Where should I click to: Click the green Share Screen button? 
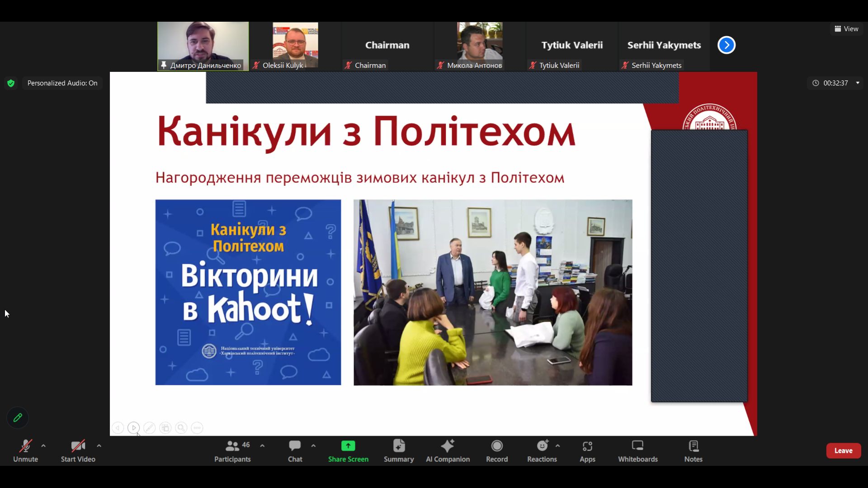tap(348, 450)
